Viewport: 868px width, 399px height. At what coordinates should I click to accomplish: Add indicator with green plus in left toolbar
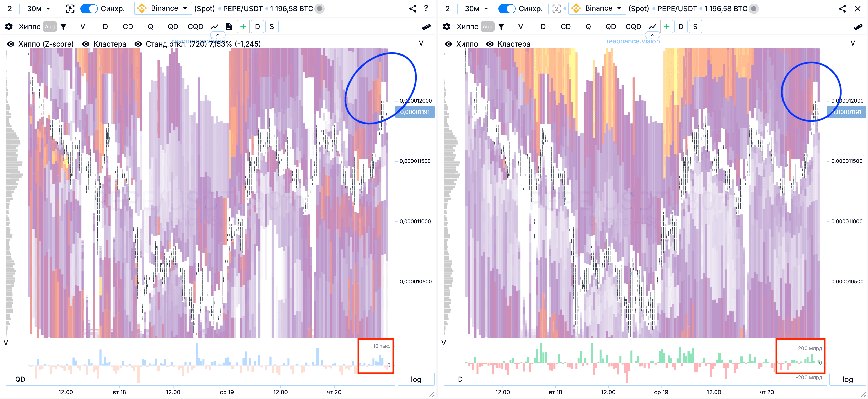pyautogui.click(x=243, y=27)
